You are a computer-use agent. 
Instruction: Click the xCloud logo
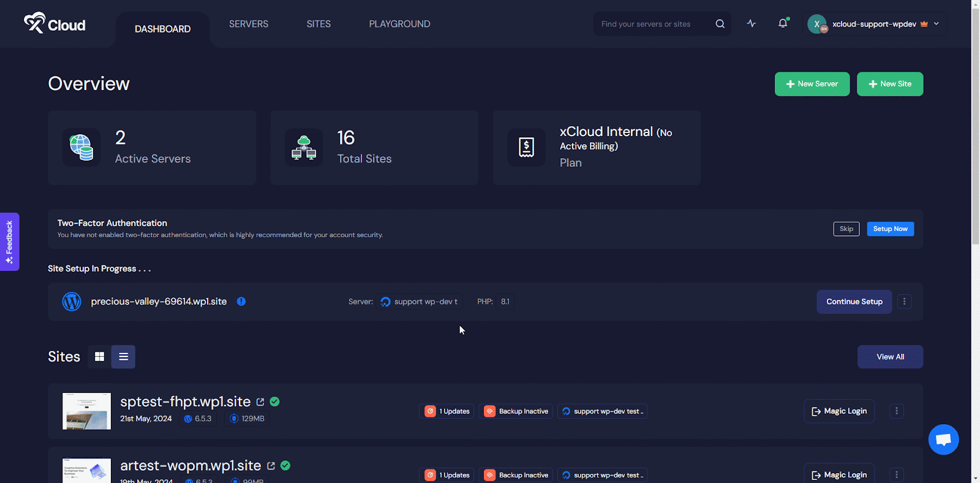click(55, 24)
